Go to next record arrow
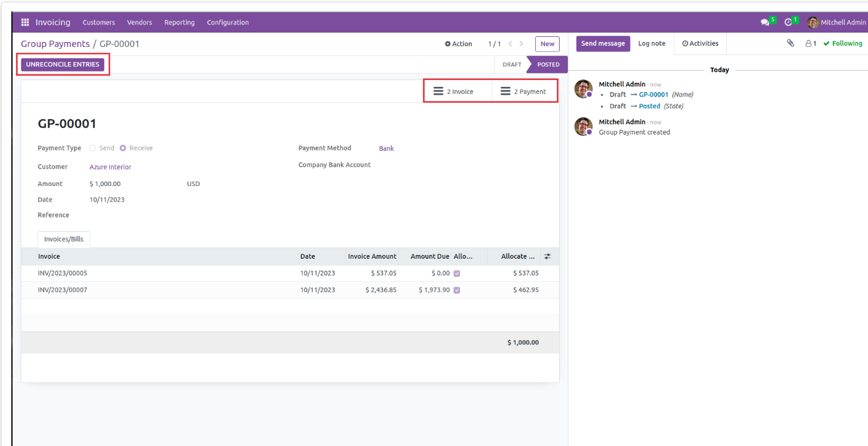The width and height of the screenshot is (868, 446). tap(521, 44)
